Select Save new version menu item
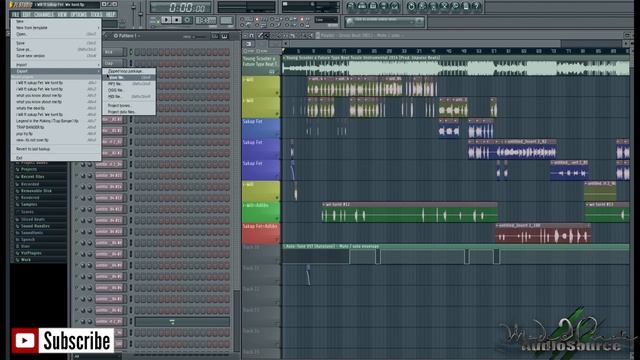Image resolution: width=640 pixels, height=360 pixels. (56, 56)
